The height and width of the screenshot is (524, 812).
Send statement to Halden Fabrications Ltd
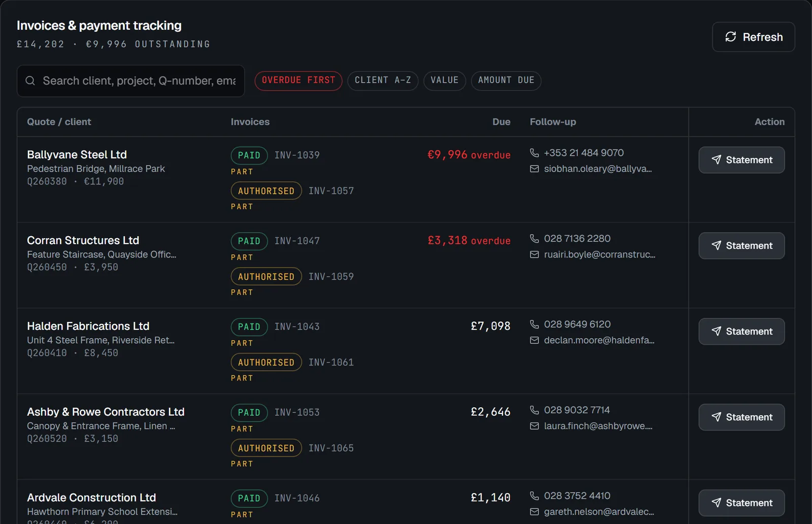(x=741, y=332)
